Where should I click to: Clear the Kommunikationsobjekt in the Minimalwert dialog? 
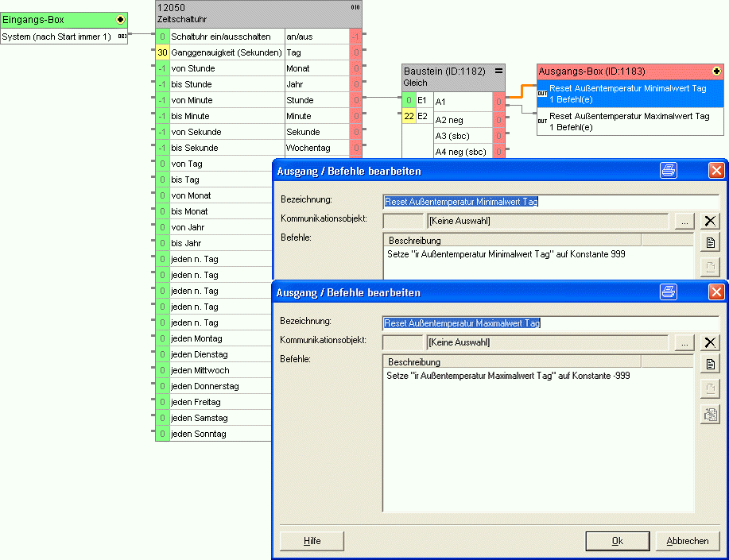click(x=710, y=221)
